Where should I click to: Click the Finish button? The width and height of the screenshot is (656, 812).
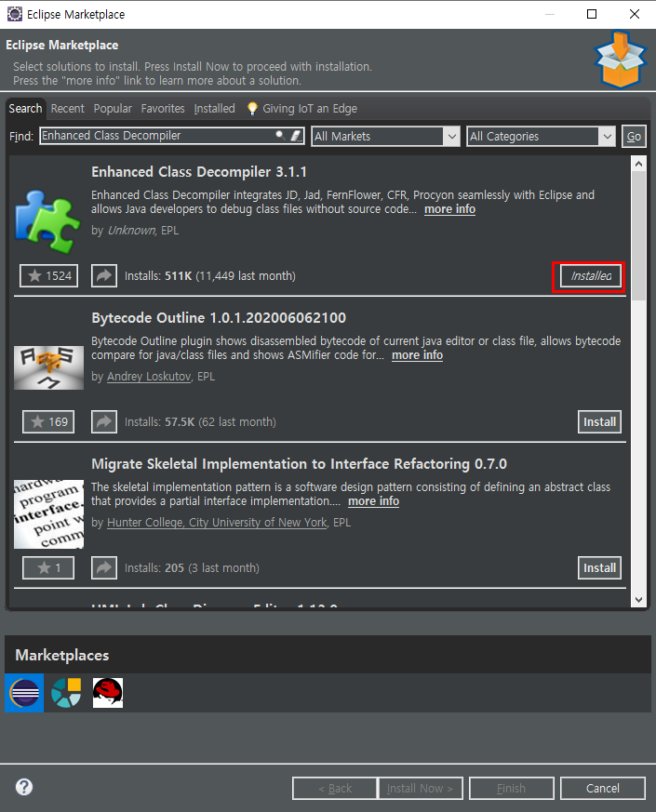pyautogui.click(x=512, y=788)
